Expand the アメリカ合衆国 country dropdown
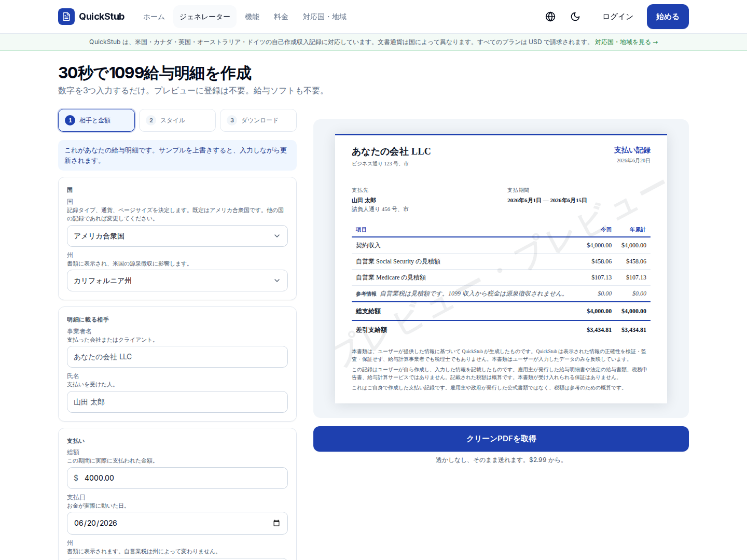The width and height of the screenshot is (747, 560). [x=177, y=236]
